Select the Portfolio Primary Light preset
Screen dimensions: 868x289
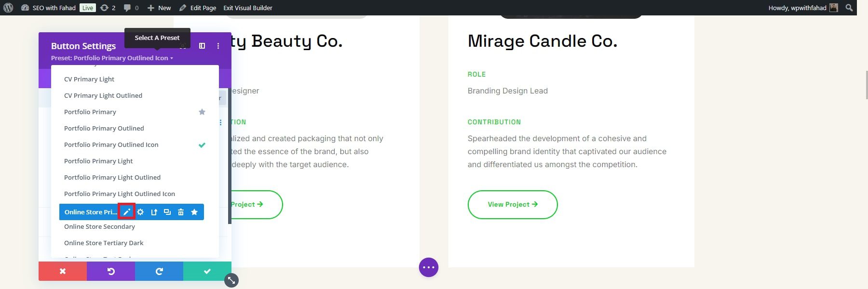[98, 161]
